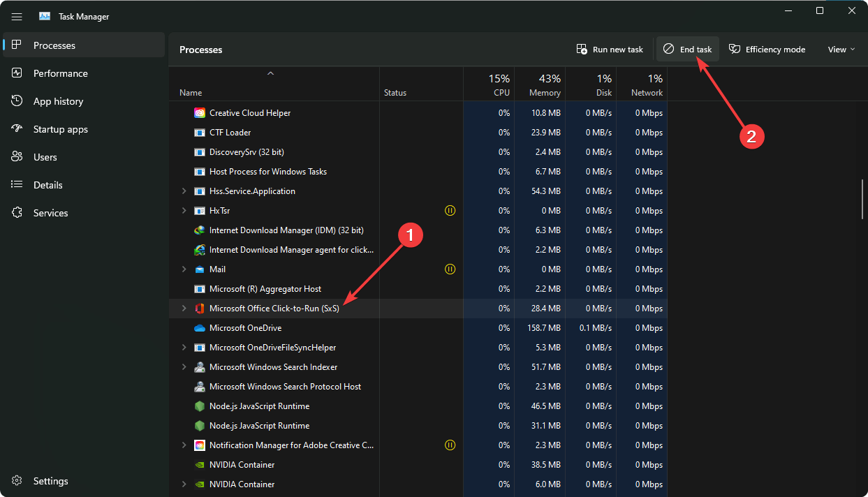Open the Services page
Image resolution: width=868 pixels, height=497 pixels.
pos(84,213)
